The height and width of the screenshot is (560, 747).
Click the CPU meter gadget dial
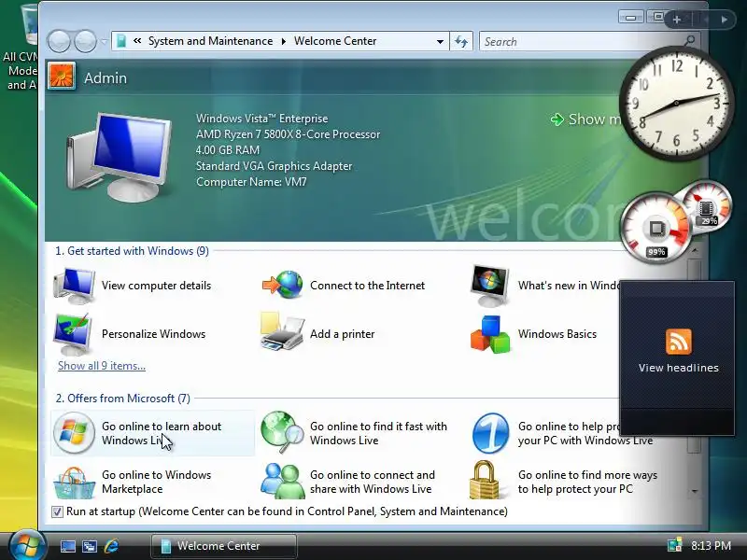pos(656,229)
